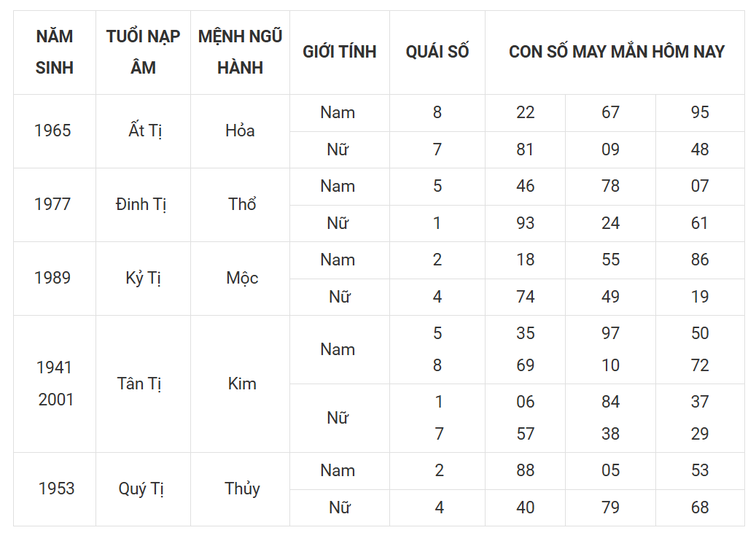Select the Hỏa element cell
The width and height of the screenshot is (756, 533).
[x=240, y=131]
